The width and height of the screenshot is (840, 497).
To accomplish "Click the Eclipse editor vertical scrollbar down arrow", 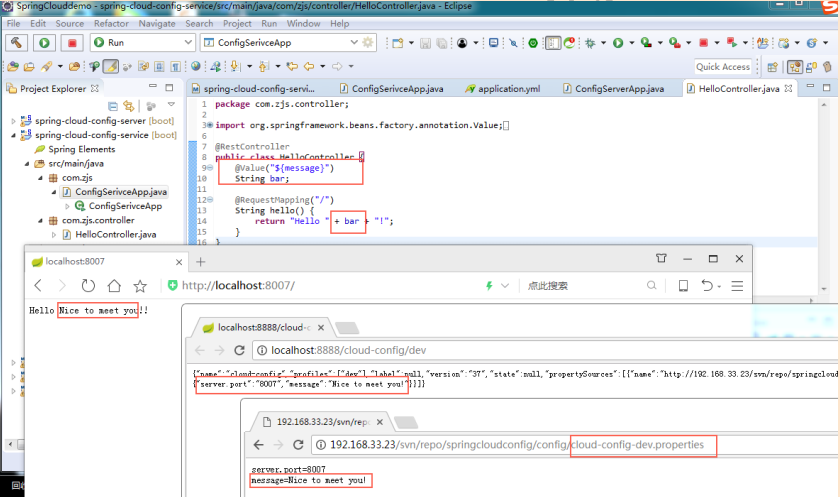I will click(824, 289).
